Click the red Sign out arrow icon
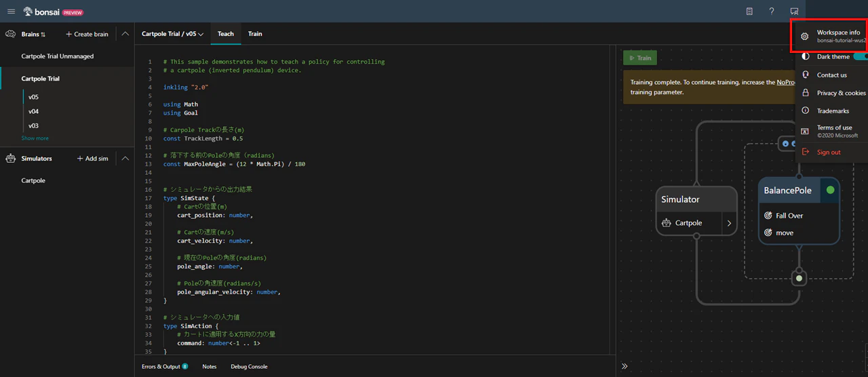The image size is (868, 377). pos(805,152)
